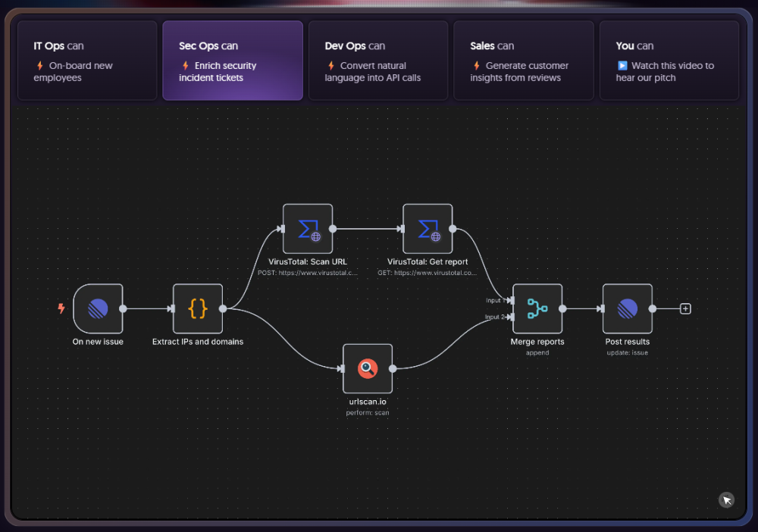Click the output dot of urlscan.io node
The width and height of the screenshot is (758, 532).
[x=393, y=368]
